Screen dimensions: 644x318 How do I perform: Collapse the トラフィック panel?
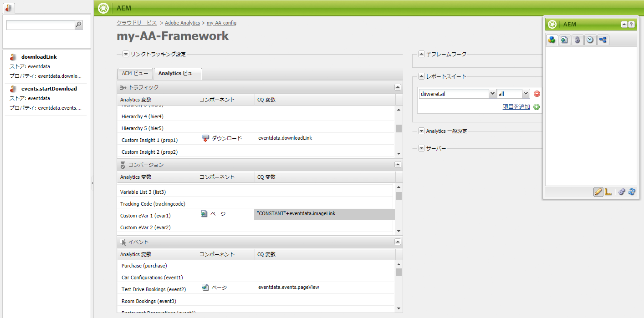coord(398,87)
